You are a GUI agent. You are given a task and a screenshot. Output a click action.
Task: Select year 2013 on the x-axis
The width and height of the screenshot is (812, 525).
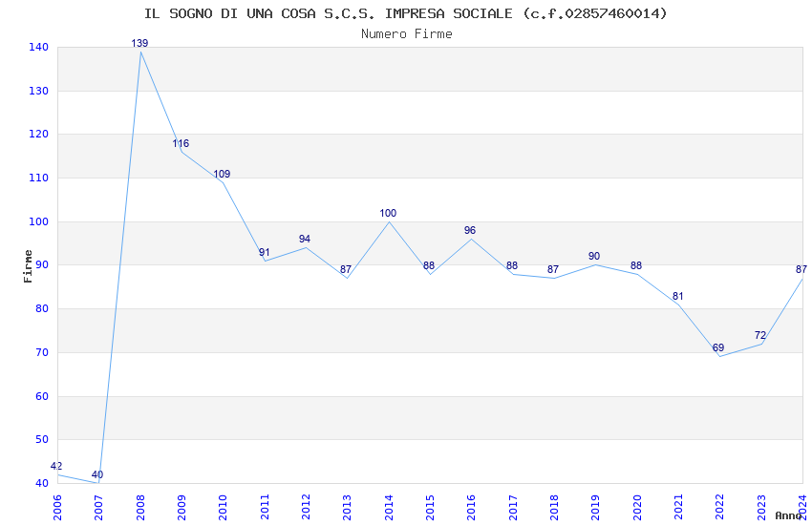click(347, 507)
